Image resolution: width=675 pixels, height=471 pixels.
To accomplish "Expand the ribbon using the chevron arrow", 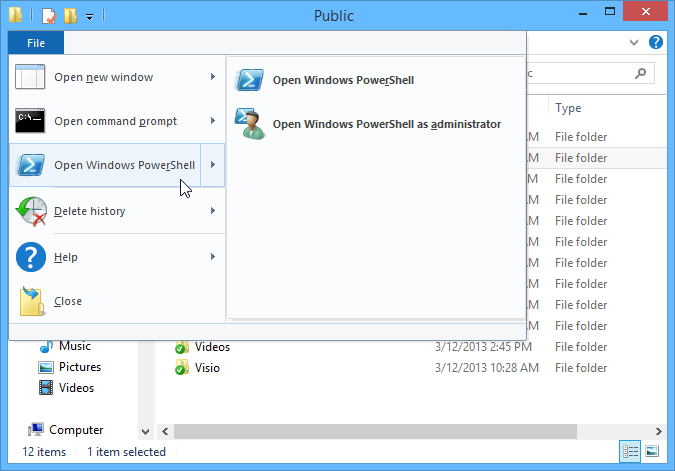I will [635, 43].
